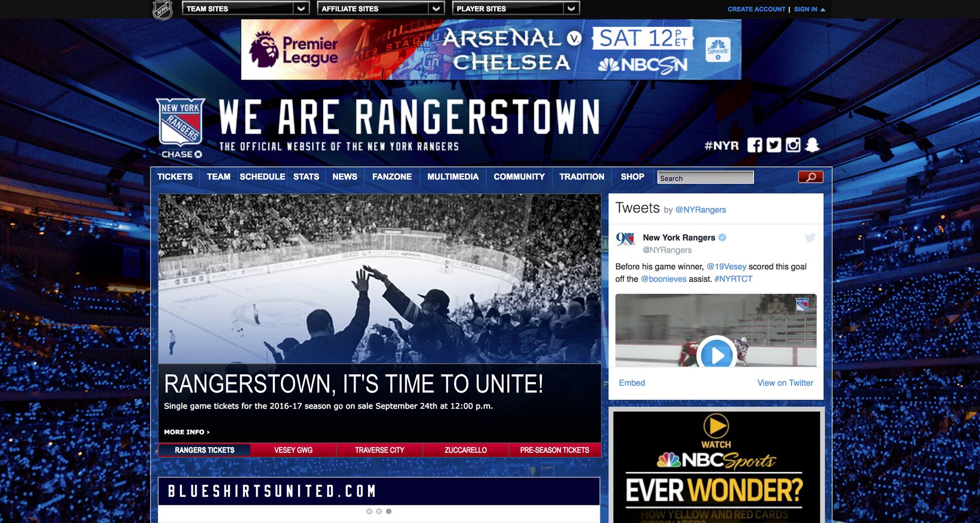
Task: Open the BlueshirtsUnited.com banner
Action: click(379, 491)
